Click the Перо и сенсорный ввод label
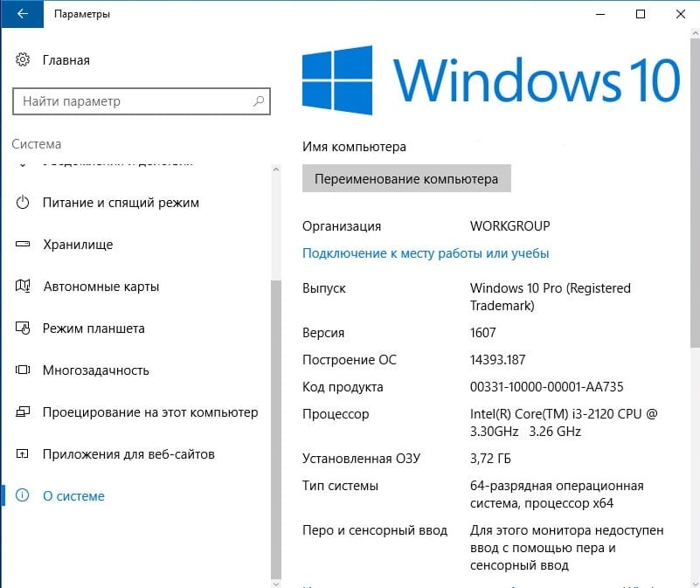 (375, 530)
